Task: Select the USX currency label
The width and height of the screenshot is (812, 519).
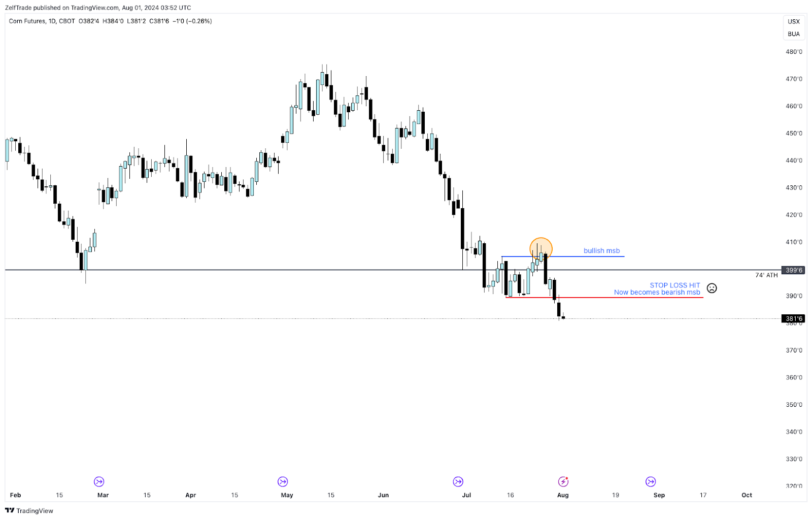Action: tap(794, 21)
